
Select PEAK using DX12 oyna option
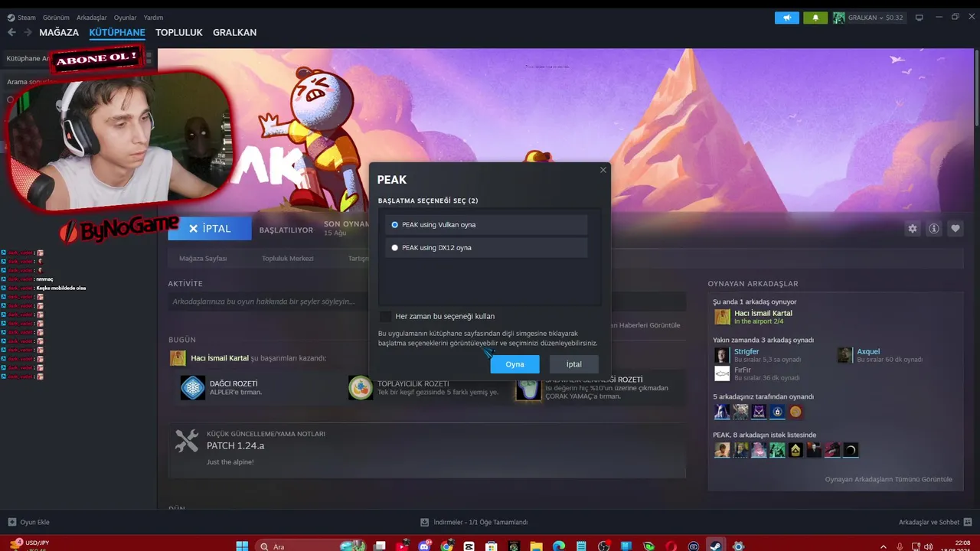(486, 248)
